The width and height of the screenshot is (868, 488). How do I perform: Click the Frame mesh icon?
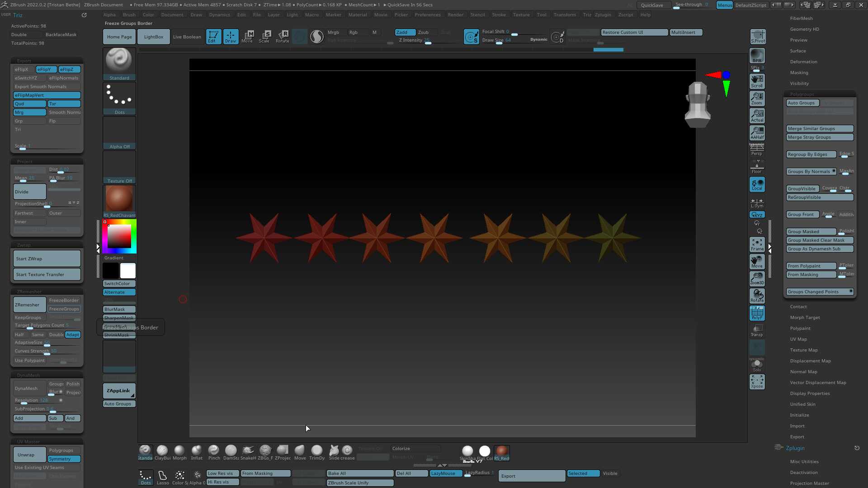click(x=757, y=244)
